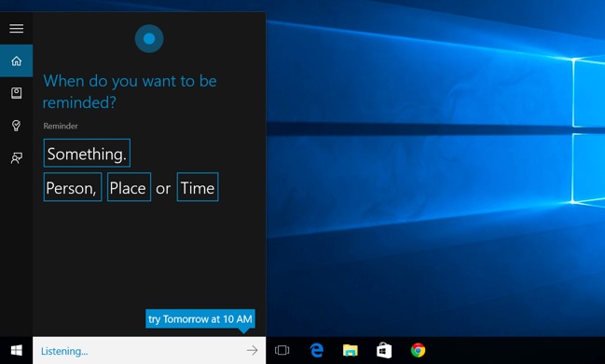Image resolution: width=605 pixels, height=364 pixels.
Task: Open Task View on the taskbar
Action: (282, 350)
